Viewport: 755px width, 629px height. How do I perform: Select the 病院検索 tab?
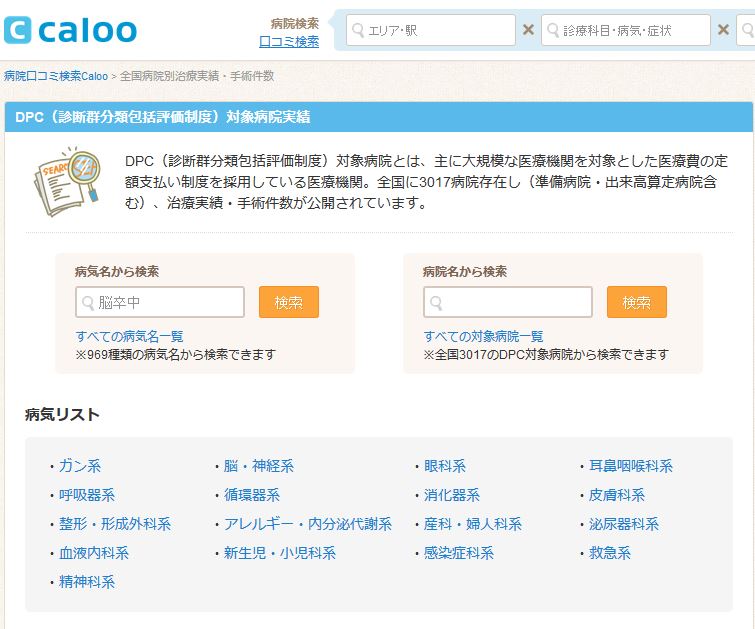pos(295,23)
